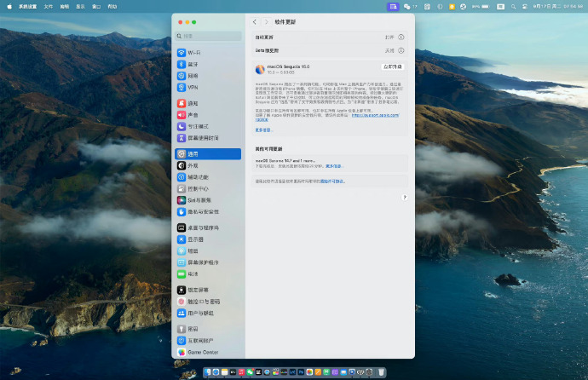Go forward with the right chevron
The image size is (588, 380).
(x=266, y=22)
